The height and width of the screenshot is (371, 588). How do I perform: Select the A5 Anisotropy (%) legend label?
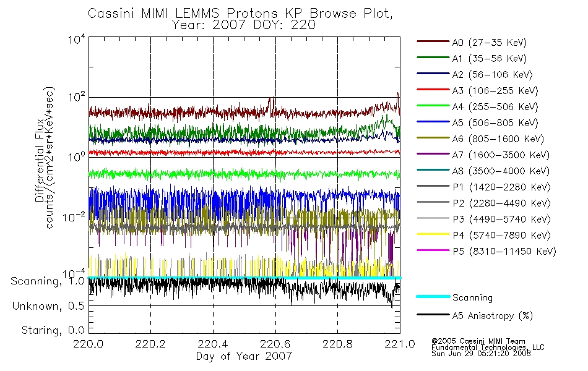[x=493, y=315]
